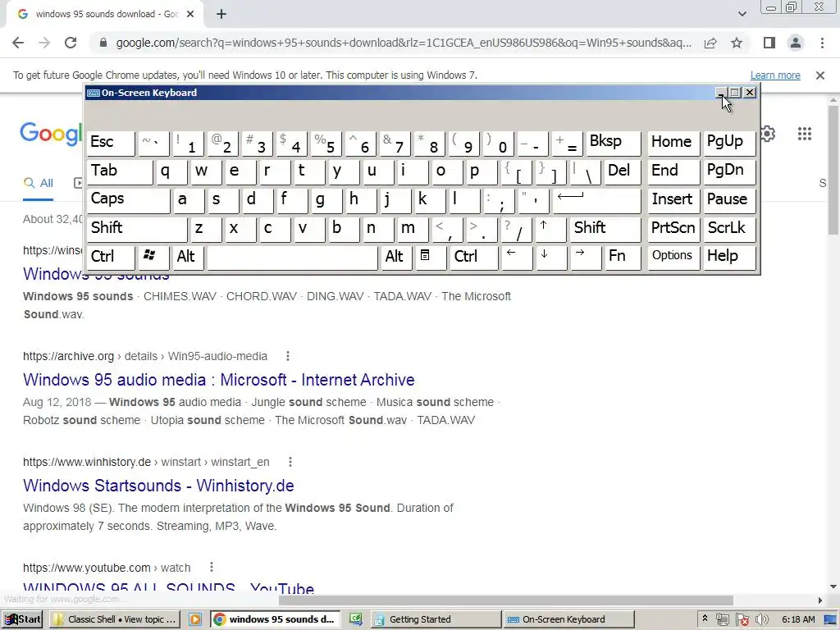Click the show desktop tray icon
Screen dimensions: 840x630
(831, 620)
